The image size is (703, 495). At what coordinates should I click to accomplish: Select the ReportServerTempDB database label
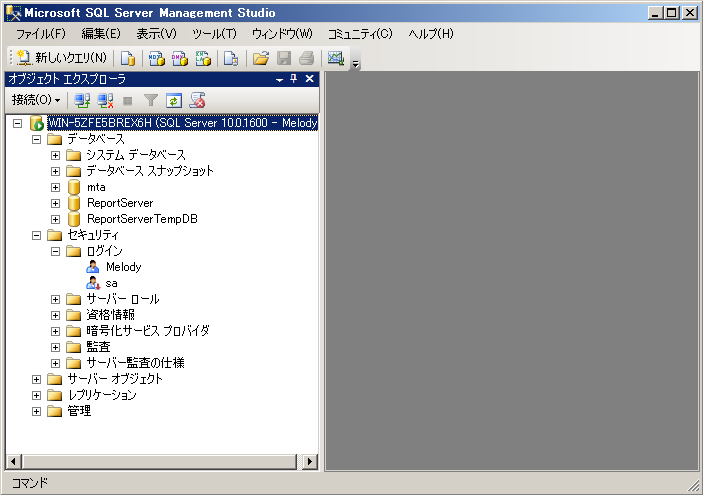142,219
